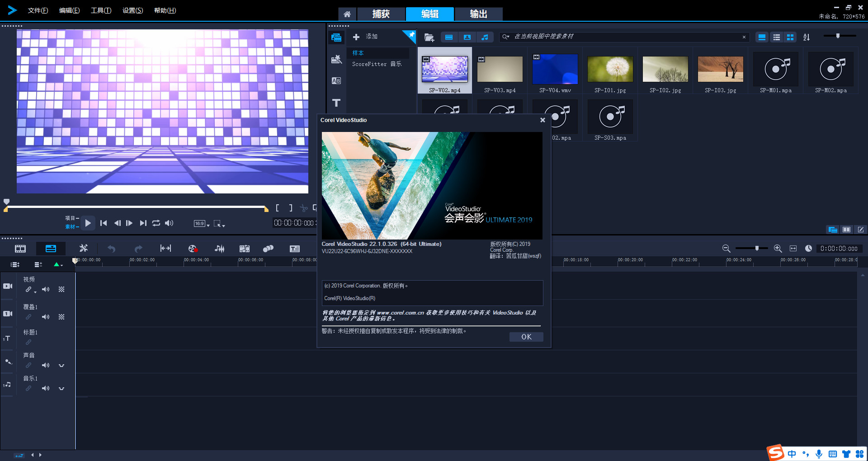Click the 添加 add folder button
Screen dimensions: 868x461
(x=365, y=37)
